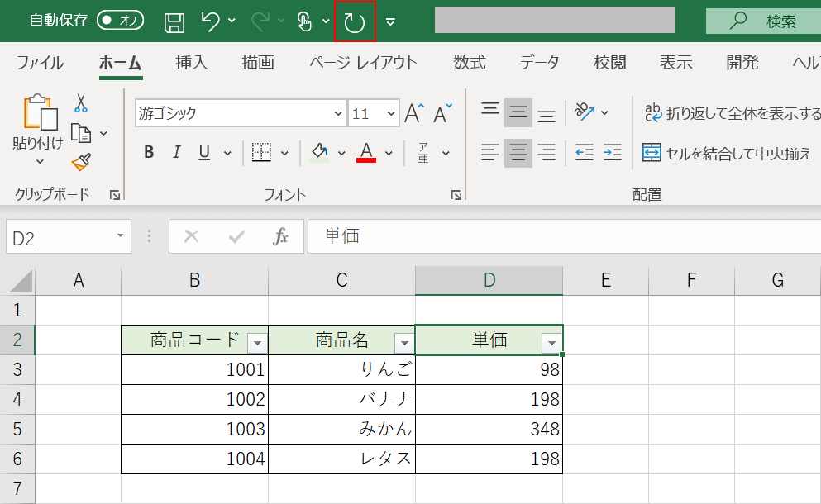Viewport: 821px width, 504px height.
Task: Open the 游ゴシック font name dropdown
Action: (337, 112)
